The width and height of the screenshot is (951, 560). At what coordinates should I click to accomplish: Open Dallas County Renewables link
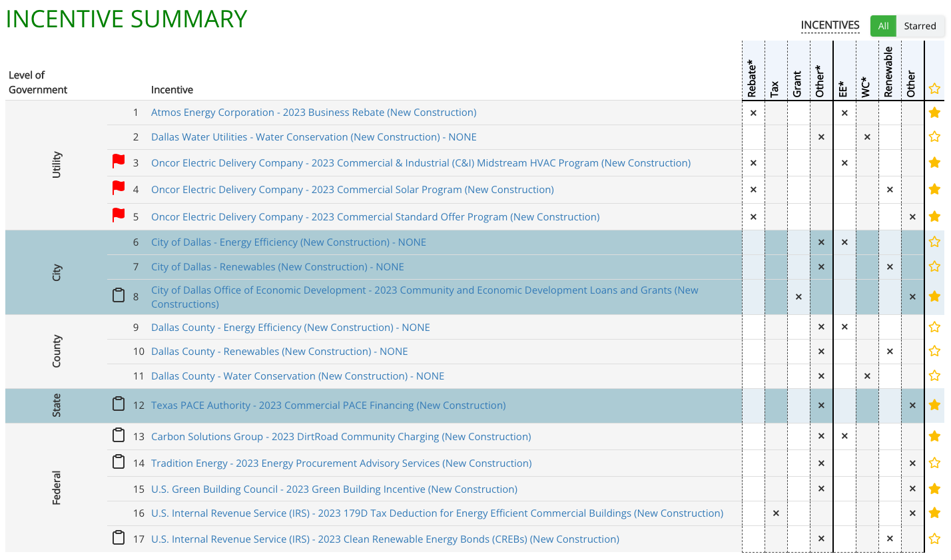[x=280, y=352]
